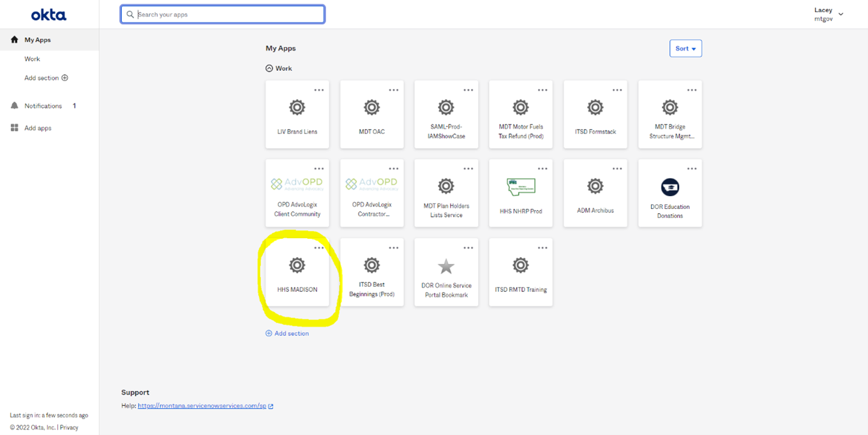Click Add section below the app grid

287,333
